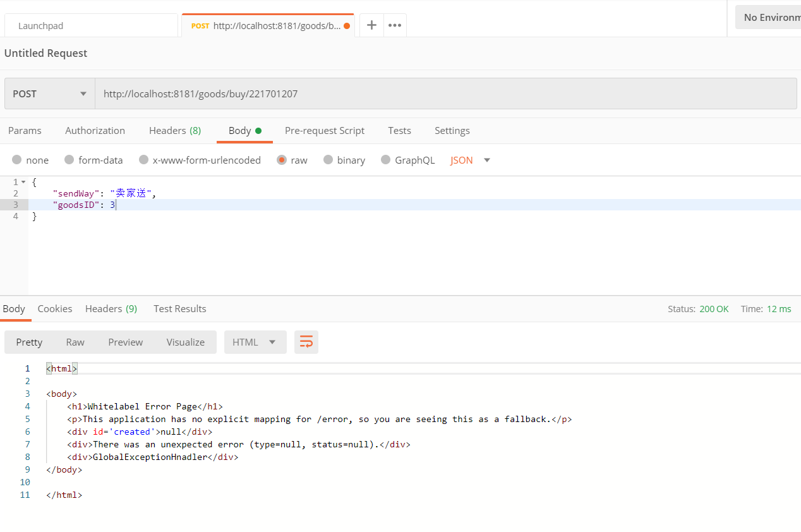Click the div id='created' response line
This screenshot has height=532, width=801.
click(x=140, y=432)
